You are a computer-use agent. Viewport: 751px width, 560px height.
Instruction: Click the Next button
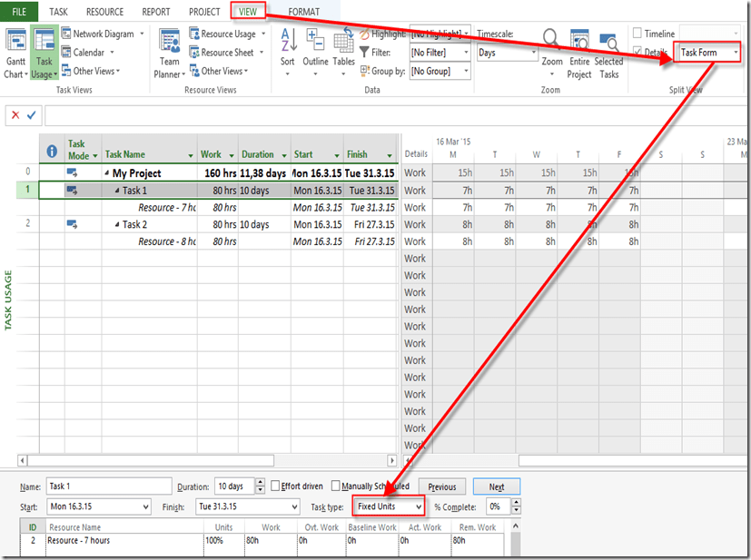pyautogui.click(x=496, y=486)
